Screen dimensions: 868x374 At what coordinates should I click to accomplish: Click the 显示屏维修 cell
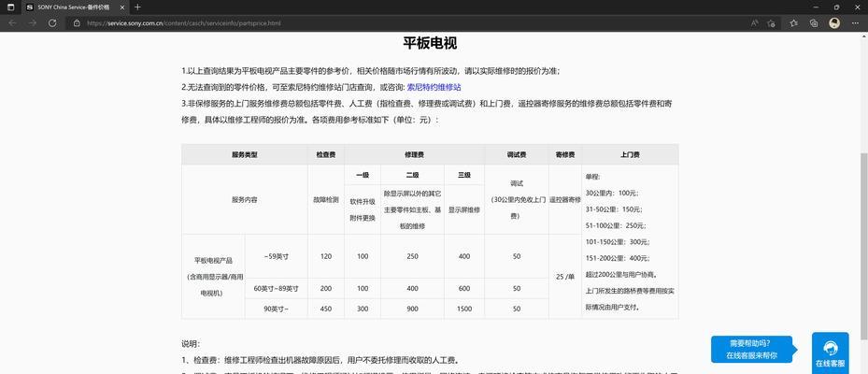pyautogui.click(x=463, y=209)
